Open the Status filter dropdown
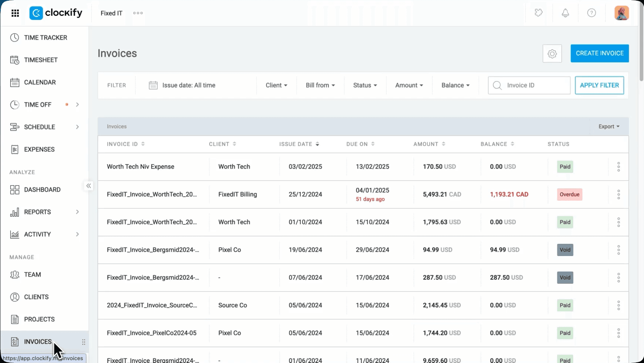The height and width of the screenshot is (363, 644). point(365,85)
